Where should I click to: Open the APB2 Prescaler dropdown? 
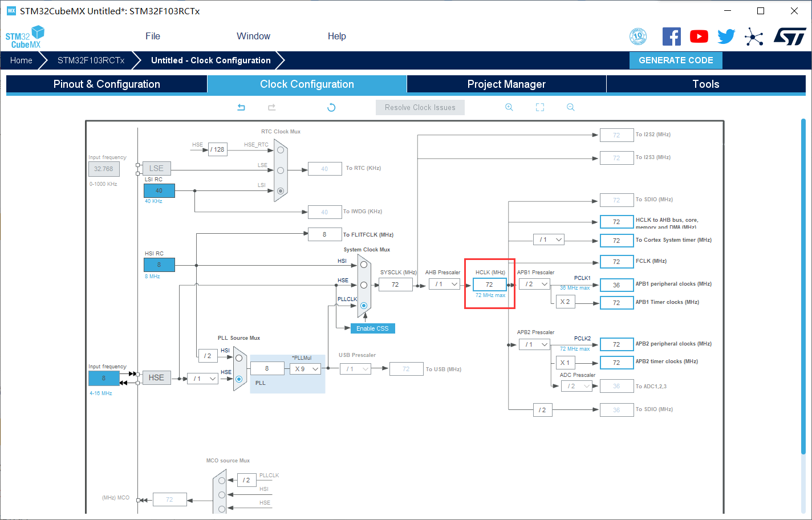(x=535, y=344)
